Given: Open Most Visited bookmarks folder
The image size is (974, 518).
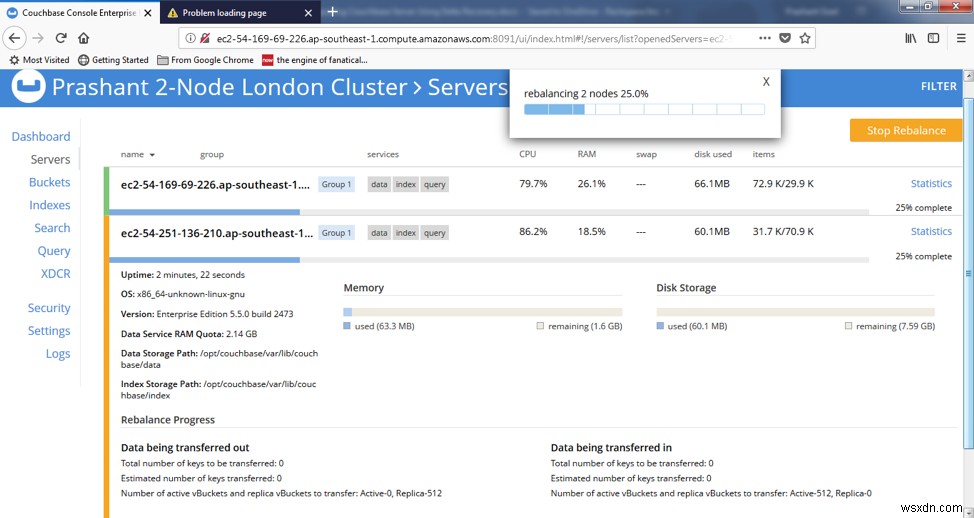Looking at the screenshot, I should [x=39, y=60].
